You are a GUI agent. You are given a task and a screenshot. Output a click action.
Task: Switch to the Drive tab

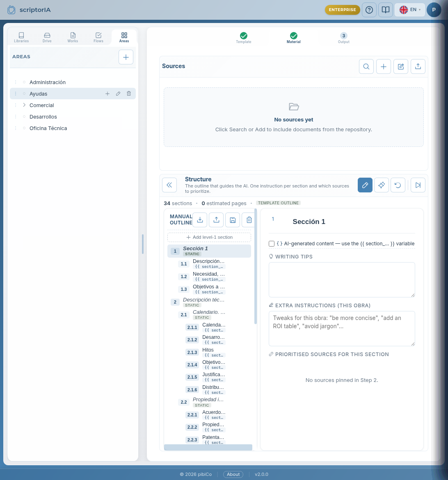click(x=47, y=37)
